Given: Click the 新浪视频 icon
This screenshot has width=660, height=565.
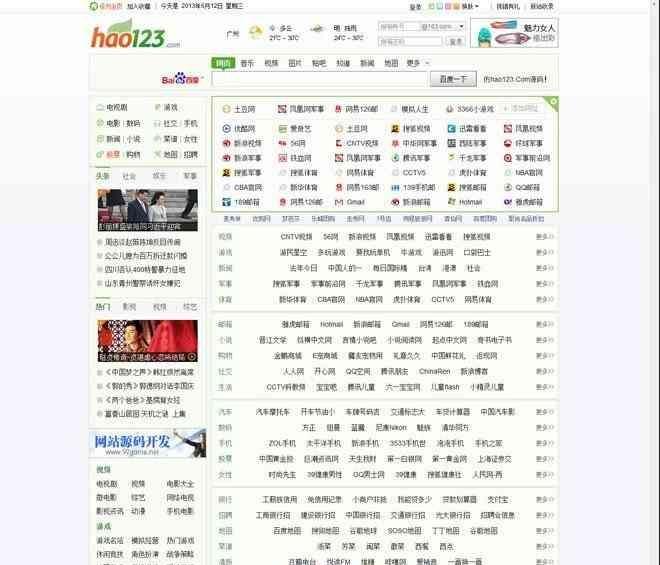Looking at the screenshot, I should click(226, 144).
